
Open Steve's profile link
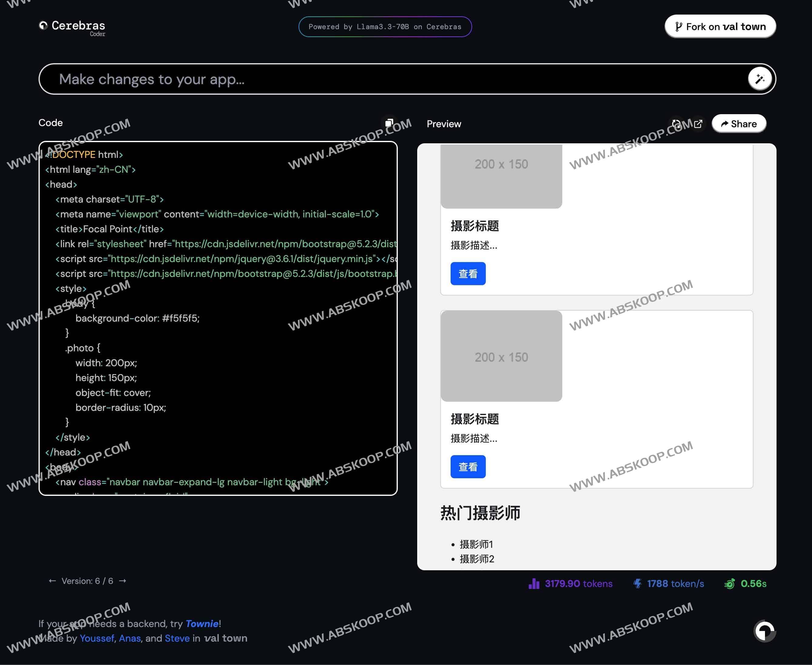coord(177,638)
